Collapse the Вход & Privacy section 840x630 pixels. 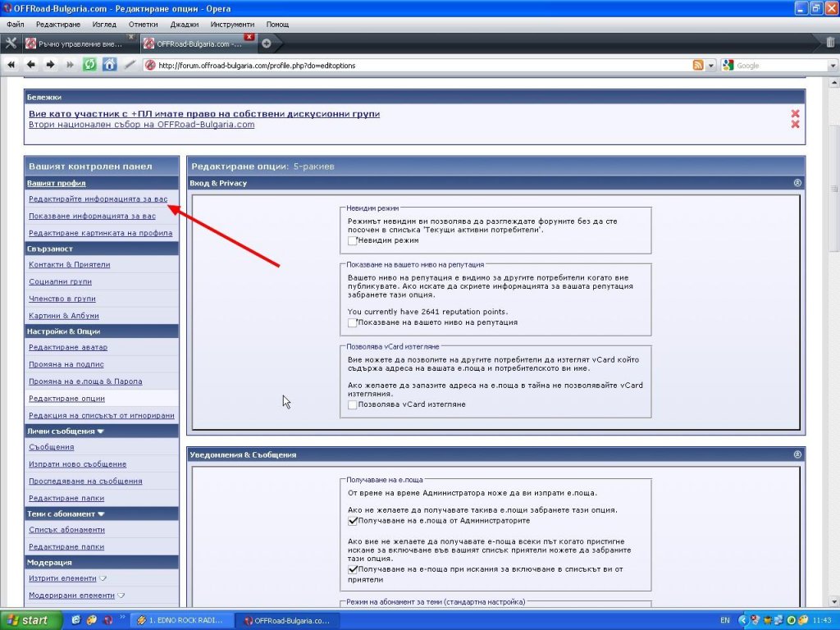point(797,183)
